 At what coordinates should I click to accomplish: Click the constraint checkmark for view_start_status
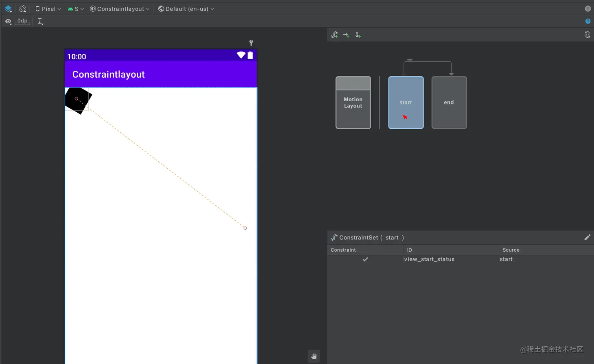(365, 259)
